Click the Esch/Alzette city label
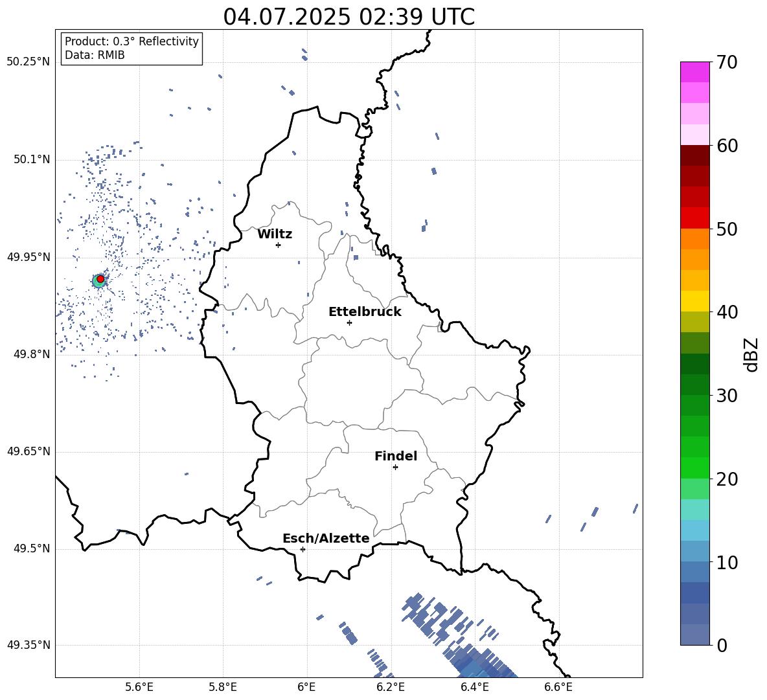The width and height of the screenshot is (767, 700). [x=326, y=538]
